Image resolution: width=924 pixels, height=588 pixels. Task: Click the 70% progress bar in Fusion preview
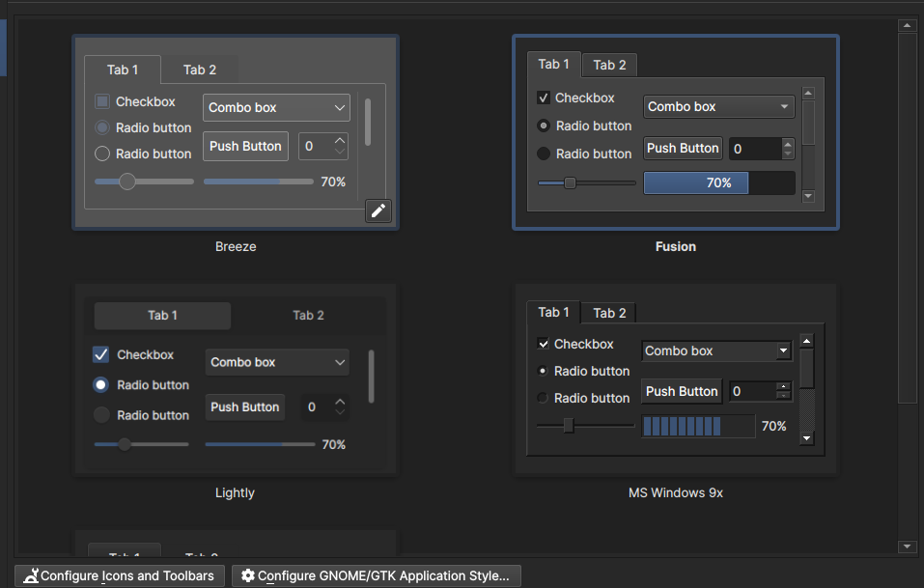[x=719, y=183]
